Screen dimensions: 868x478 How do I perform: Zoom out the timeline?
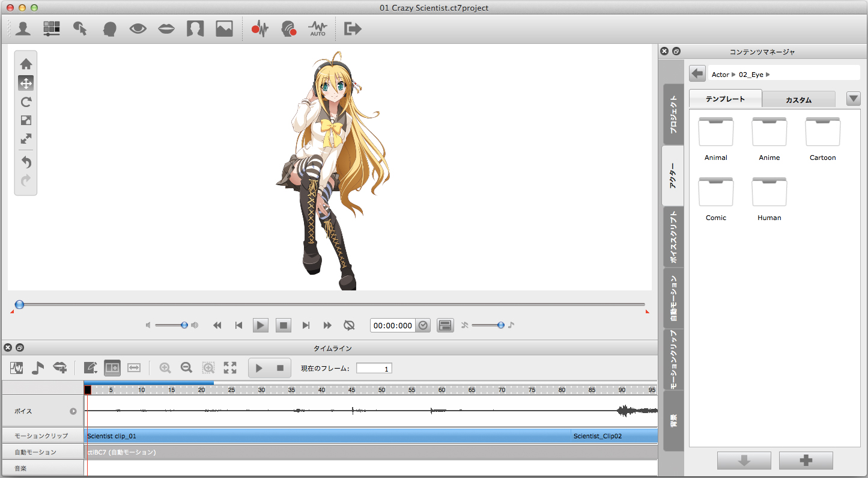pyautogui.click(x=186, y=367)
